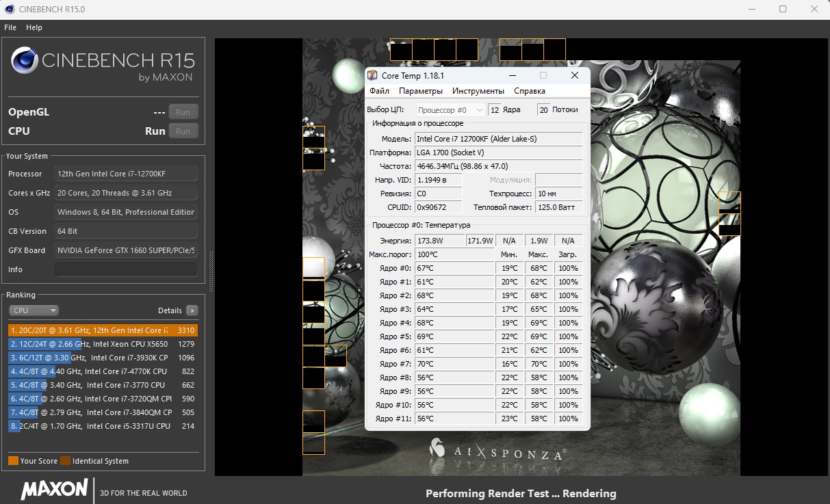This screenshot has height=504, width=830.
Task: Click the Details arrow button in Ranking
Action: point(192,310)
